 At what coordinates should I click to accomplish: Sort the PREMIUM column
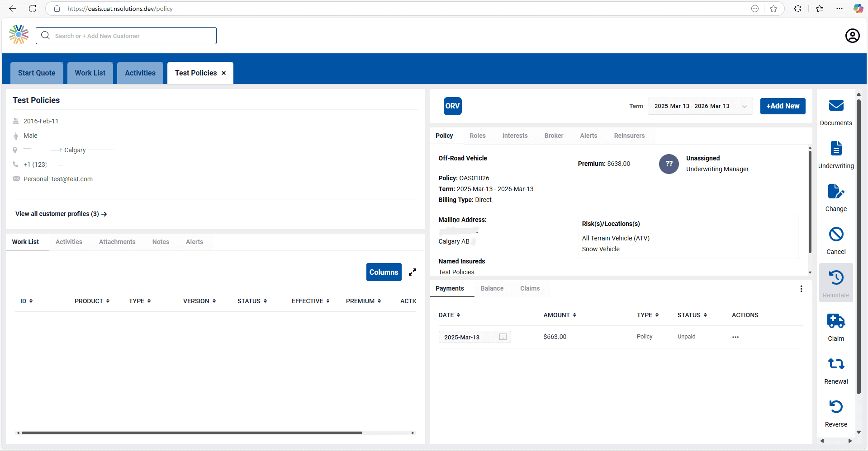click(379, 301)
